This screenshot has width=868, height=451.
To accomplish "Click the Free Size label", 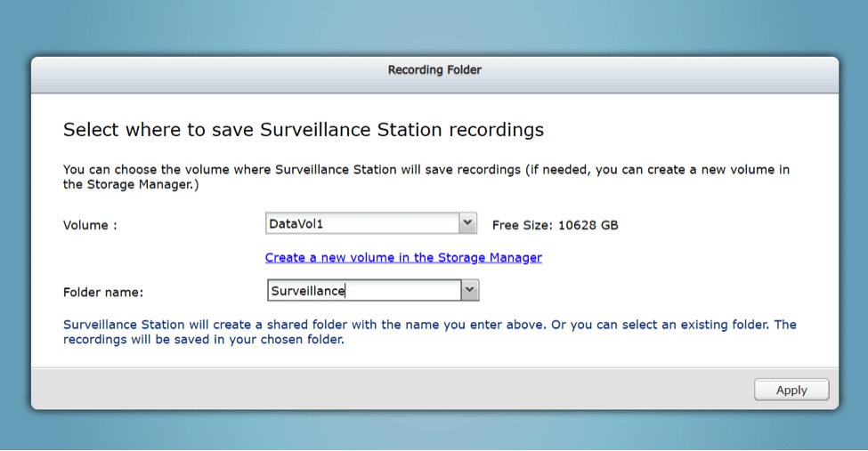I will [522, 225].
